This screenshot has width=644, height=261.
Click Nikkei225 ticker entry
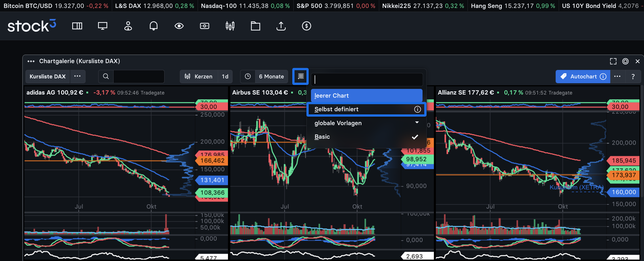pyautogui.click(x=423, y=6)
